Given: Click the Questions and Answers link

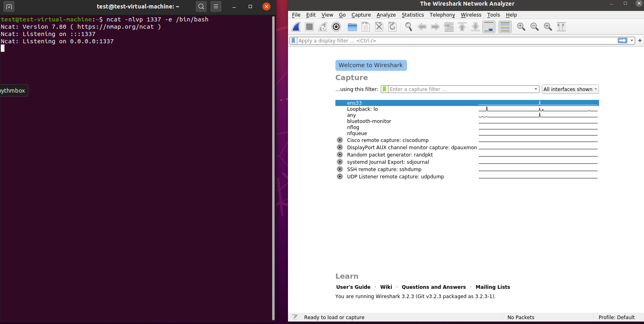Looking at the screenshot, I should tap(433, 287).
